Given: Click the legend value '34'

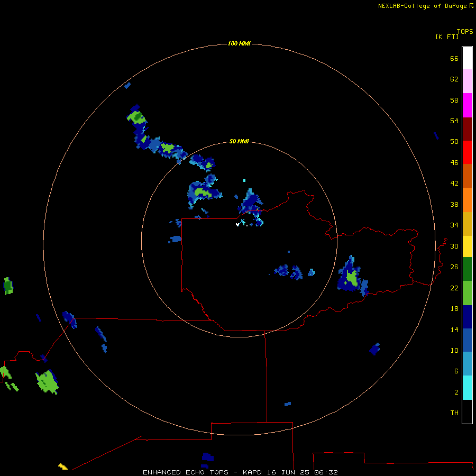Looking at the screenshot, I should tap(454, 225).
